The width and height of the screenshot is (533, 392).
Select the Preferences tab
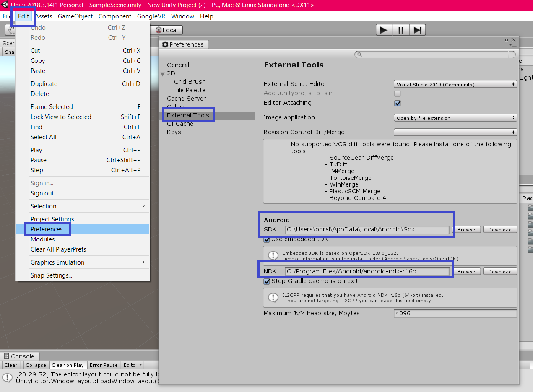[x=184, y=44]
